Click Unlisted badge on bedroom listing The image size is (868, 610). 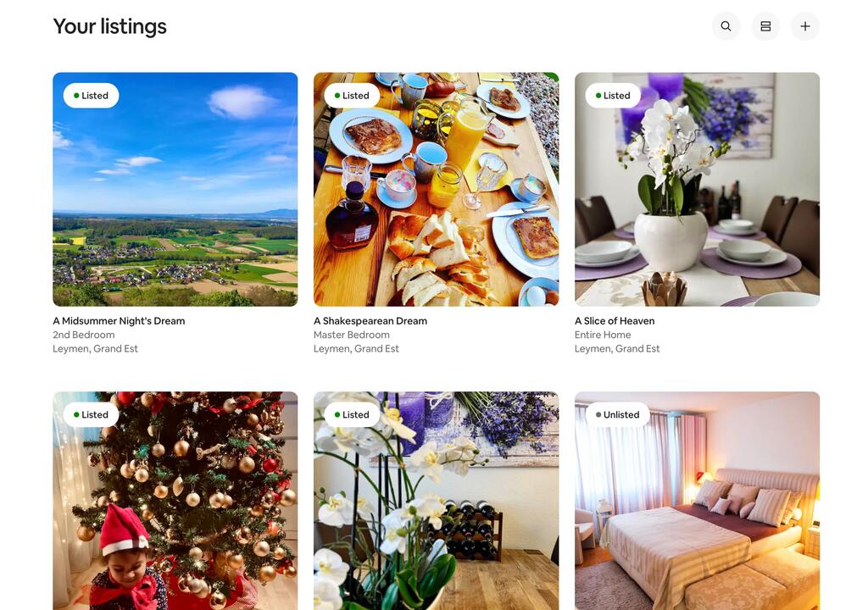point(617,414)
